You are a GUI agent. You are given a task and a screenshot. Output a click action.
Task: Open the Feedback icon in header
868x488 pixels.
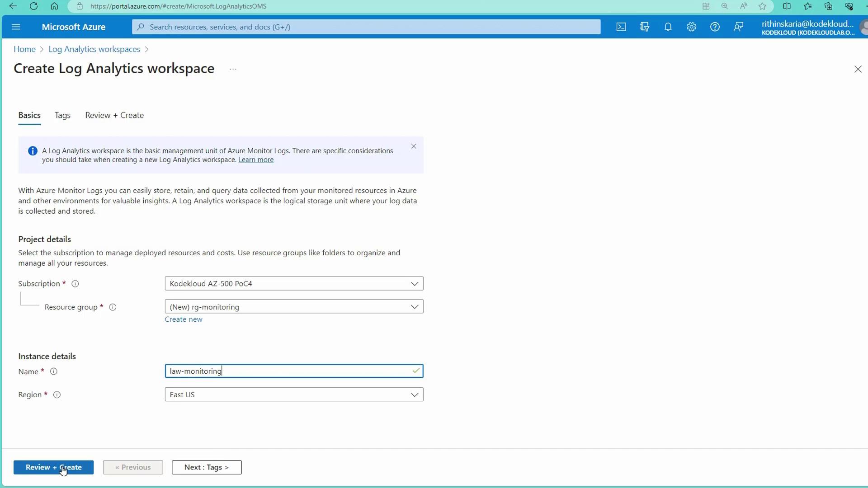[x=738, y=27]
